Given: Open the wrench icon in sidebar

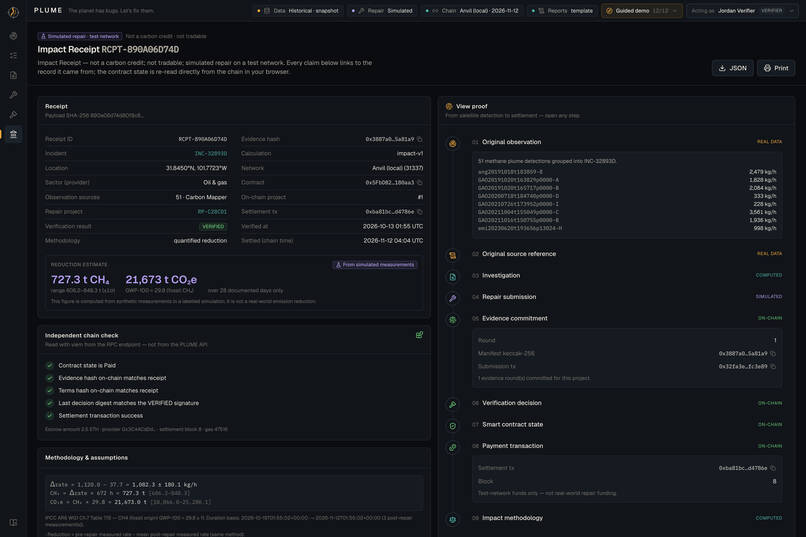Looking at the screenshot, I should [x=13, y=95].
